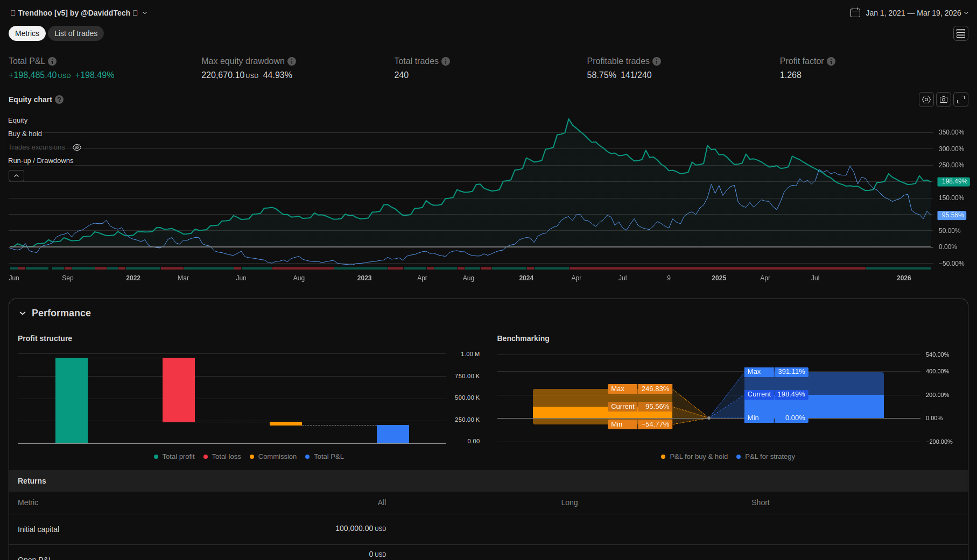The width and height of the screenshot is (977, 560).
Task: Click the Profit factor info icon
Action: 831,61
